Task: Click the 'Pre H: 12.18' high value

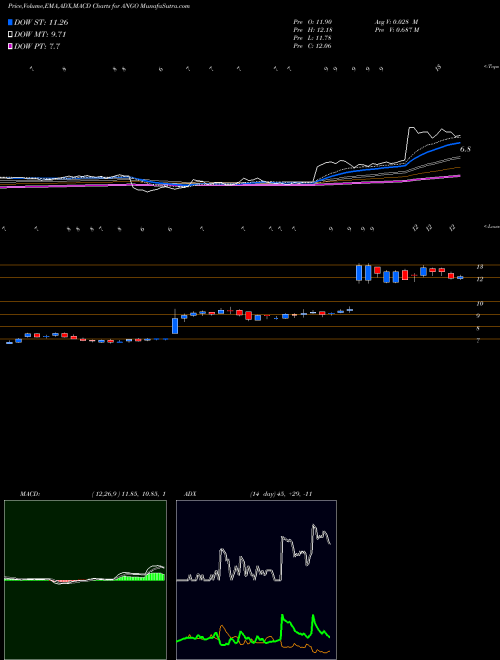Action: click(313, 30)
